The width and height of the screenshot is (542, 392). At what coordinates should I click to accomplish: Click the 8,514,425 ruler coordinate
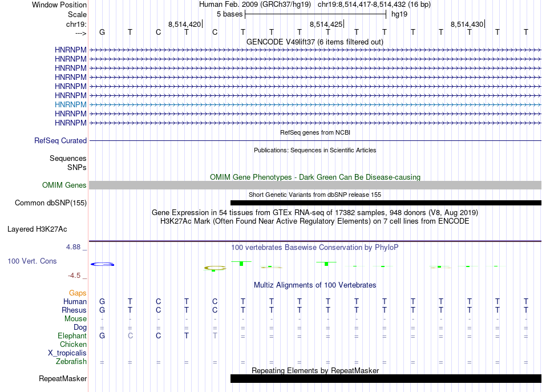326,24
